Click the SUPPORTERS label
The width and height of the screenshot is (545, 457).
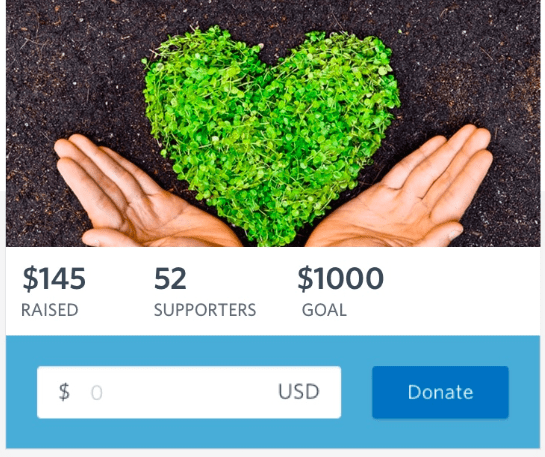(205, 310)
